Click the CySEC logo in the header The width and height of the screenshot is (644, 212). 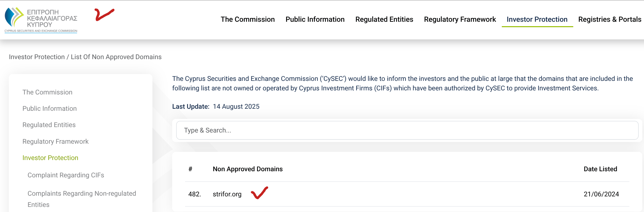pyautogui.click(x=41, y=20)
